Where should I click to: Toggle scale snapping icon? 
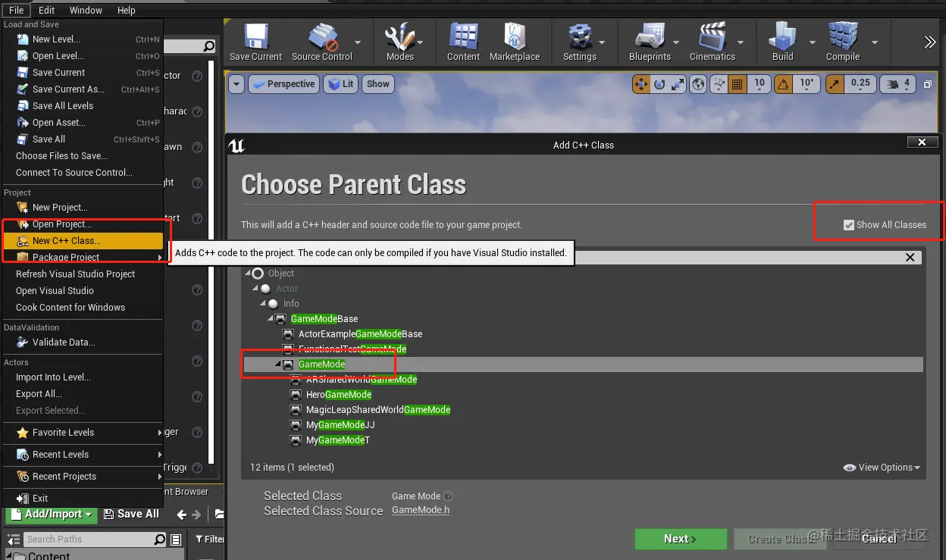(x=834, y=84)
